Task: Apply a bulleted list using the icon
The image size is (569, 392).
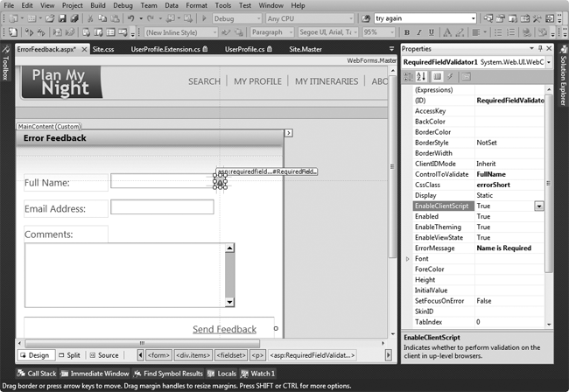Action: (498, 32)
